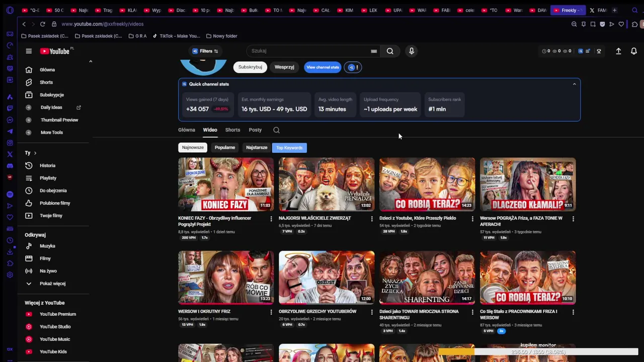Viewport: 644px width, 362px height.
Task: Open DLACZEGO KŁAMALI? video thumbnail
Action: pyautogui.click(x=528, y=185)
